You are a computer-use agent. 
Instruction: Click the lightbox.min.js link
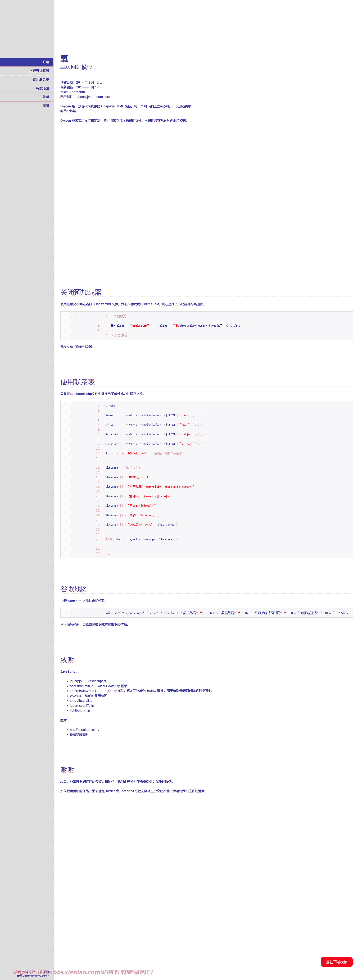[x=80, y=710]
